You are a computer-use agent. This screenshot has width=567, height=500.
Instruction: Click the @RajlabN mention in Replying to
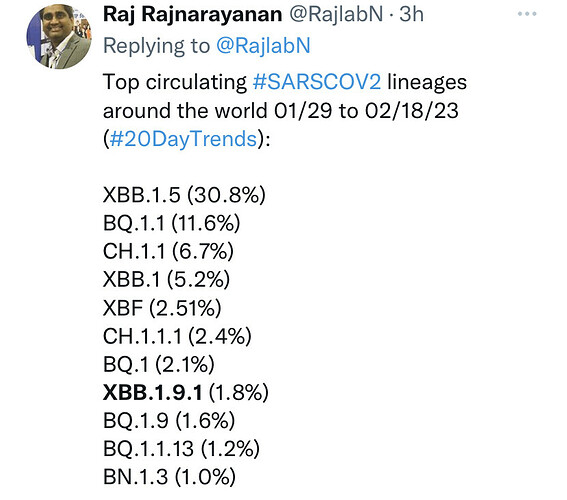(263, 46)
